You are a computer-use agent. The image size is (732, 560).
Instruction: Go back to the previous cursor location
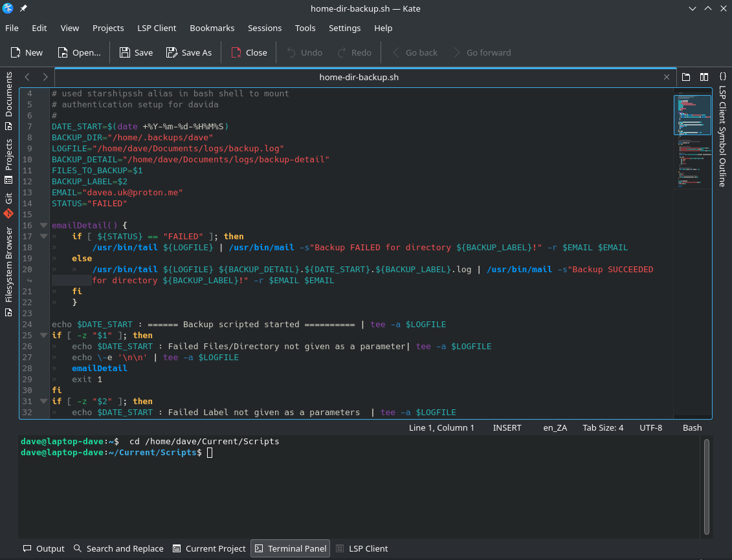click(415, 52)
